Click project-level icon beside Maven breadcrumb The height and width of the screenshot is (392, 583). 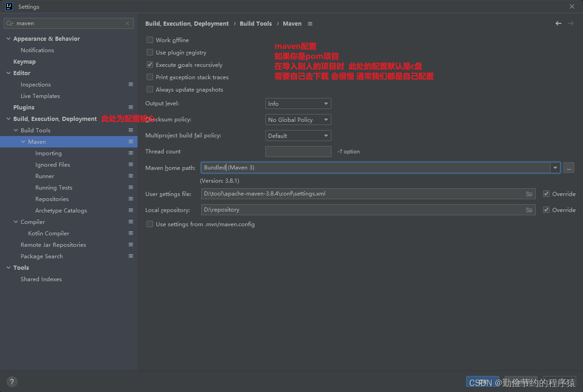pyautogui.click(x=310, y=24)
